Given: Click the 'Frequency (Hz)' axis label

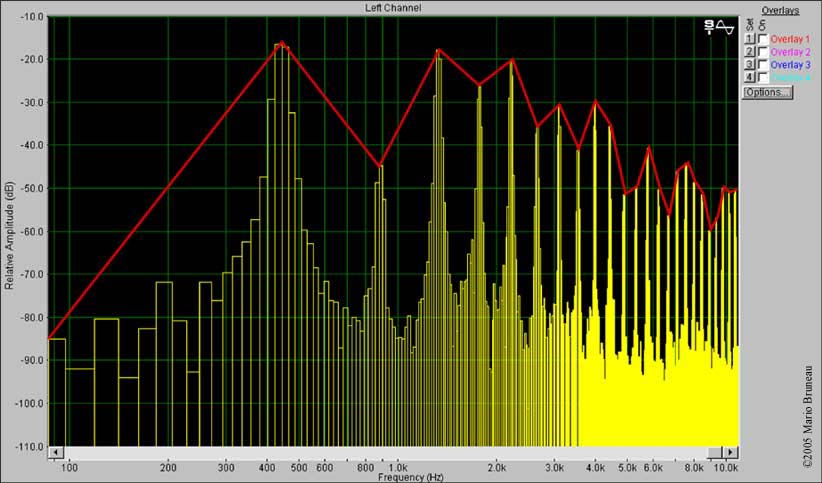Looking at the screenshot, I should (x=410, y=477).
